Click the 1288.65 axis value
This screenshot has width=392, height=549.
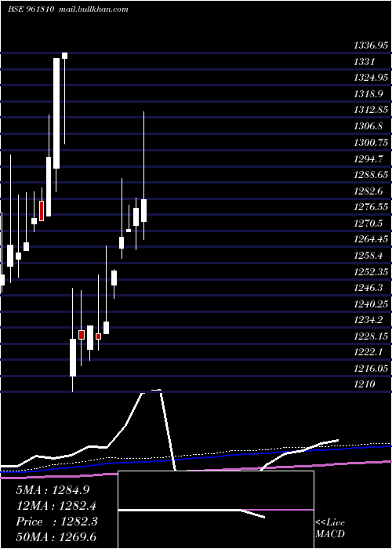372,175
